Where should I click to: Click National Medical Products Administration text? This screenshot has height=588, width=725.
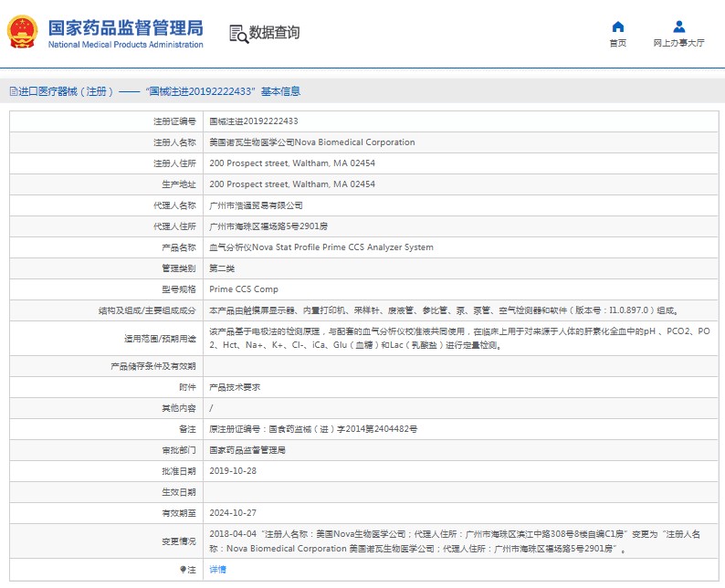(126, 45)
